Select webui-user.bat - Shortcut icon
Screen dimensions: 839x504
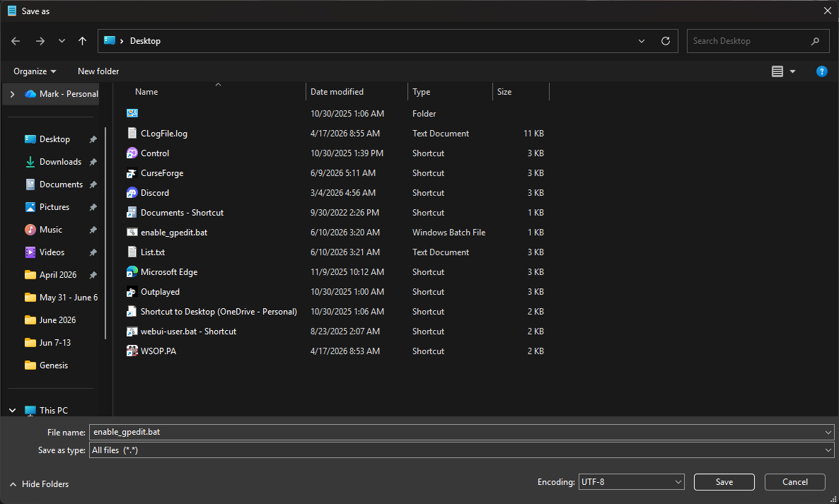132,332
